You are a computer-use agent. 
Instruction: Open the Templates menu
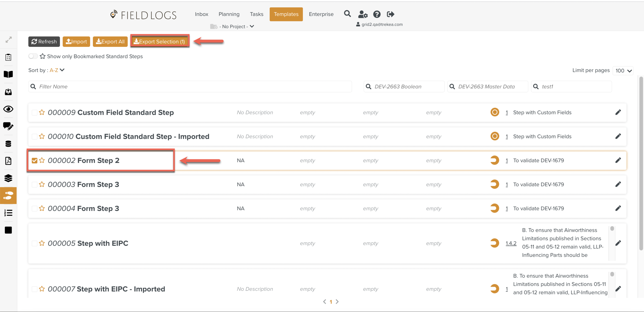click(x=286, y=14)
